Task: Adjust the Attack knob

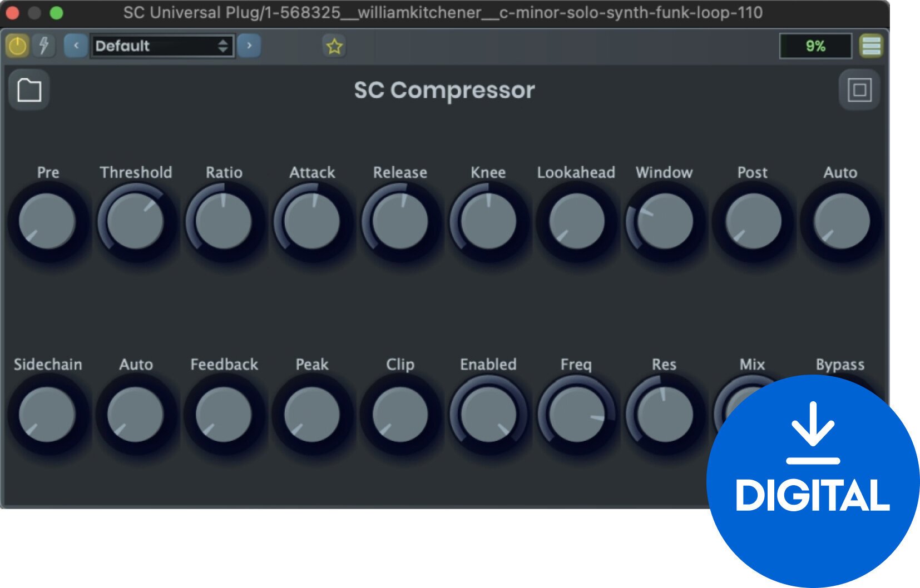Action: [x=311, y=221]
